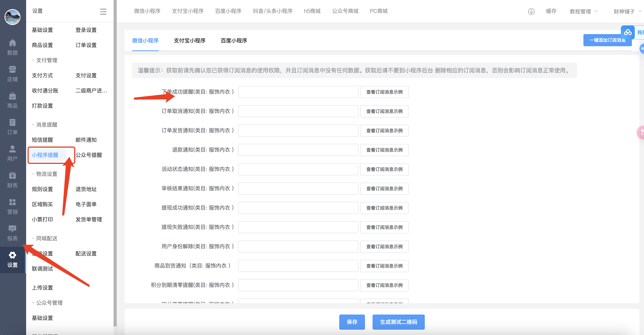Focus the 下单成功提醒 template input
The width and height of the screenshot is (644, 335).
(298, 92)
